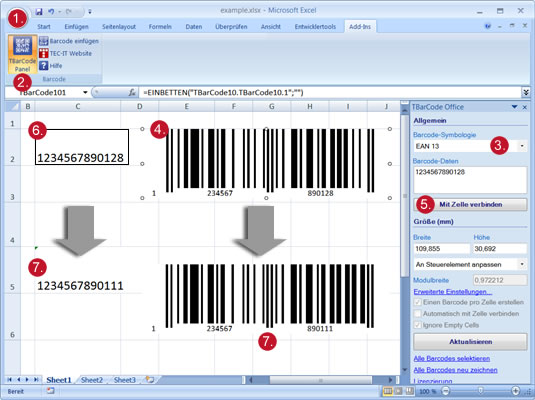Viewport: 535px width, 400px height.
Task: Click the Mit Zelle verbinden button
Action: 470,204
